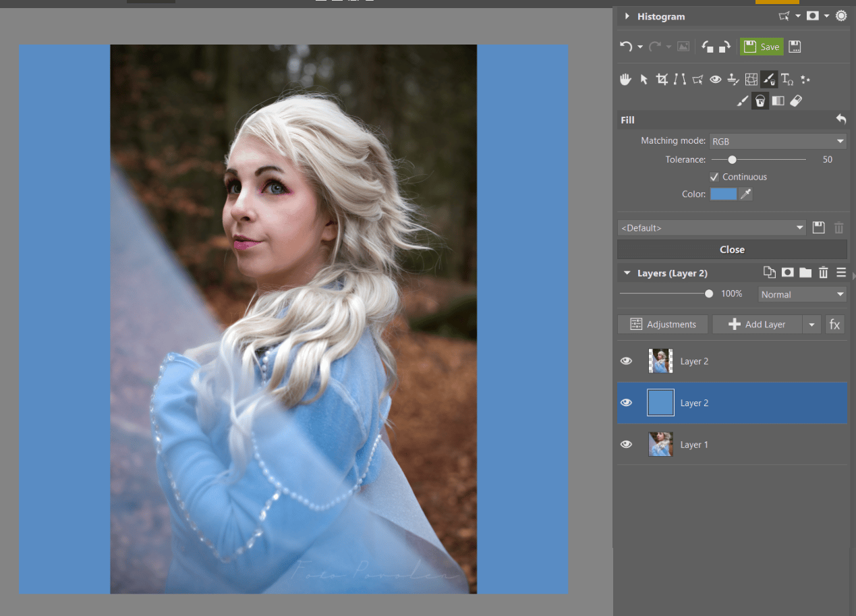
Task: Open the Layers panel hamburger menu
Action: (841, 273)
